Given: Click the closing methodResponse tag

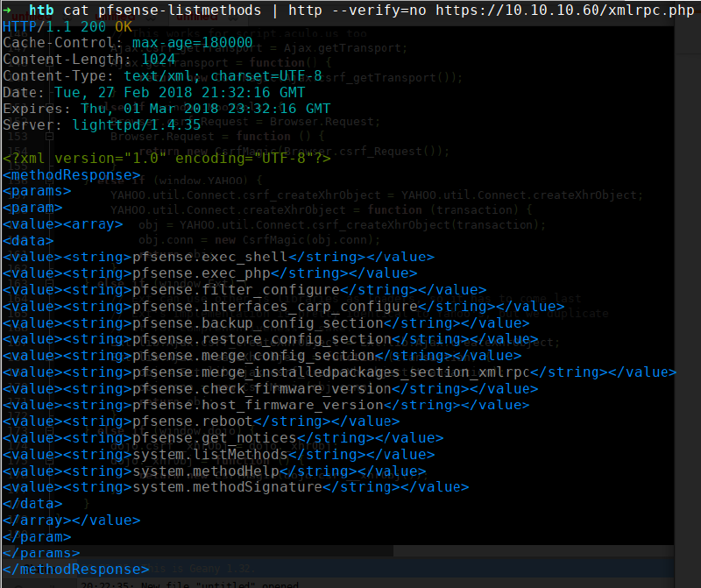Looking at the screenshot, I should 75,570.
